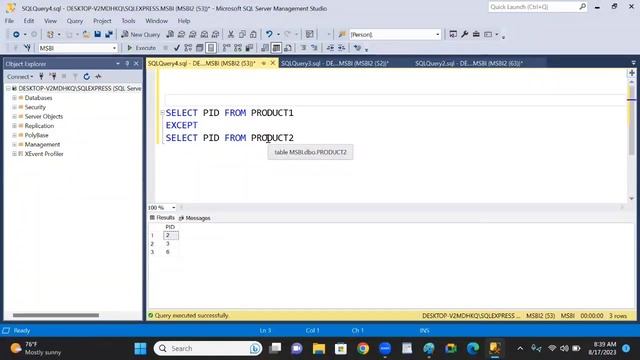This screenshot has height=360, width=640.
Task: Open the Project menu
Action: click(x=102, y=21)
